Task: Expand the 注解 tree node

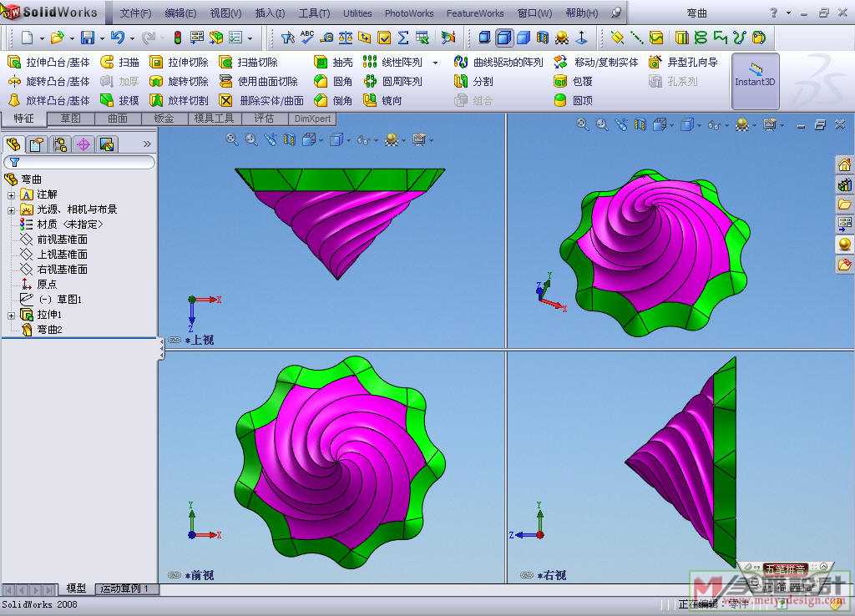Action: [12, 194]
